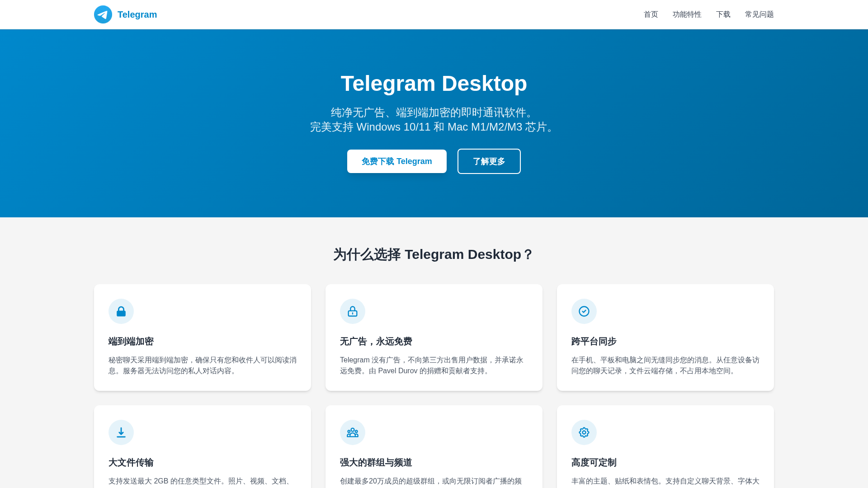Image resolution: width=868 pixels, height=488 pixels.
Task: Open the 下载 navigation item
Action: [x=723, y=14]
